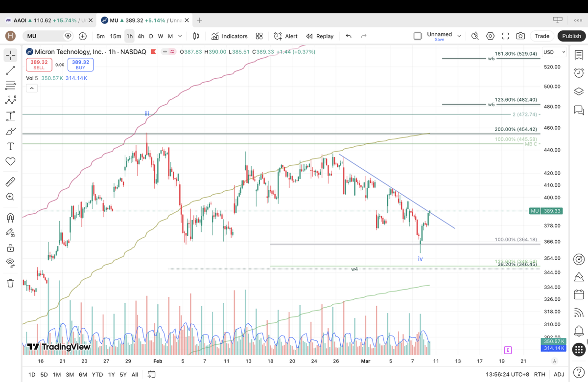Select the 4h timeframe

tap(141, 36)
